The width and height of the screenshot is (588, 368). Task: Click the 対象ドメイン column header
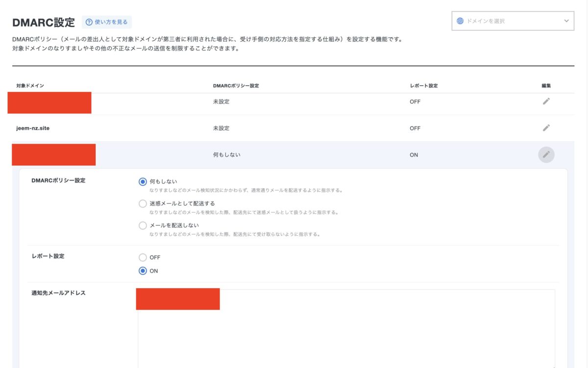click(x=30, y=86)
